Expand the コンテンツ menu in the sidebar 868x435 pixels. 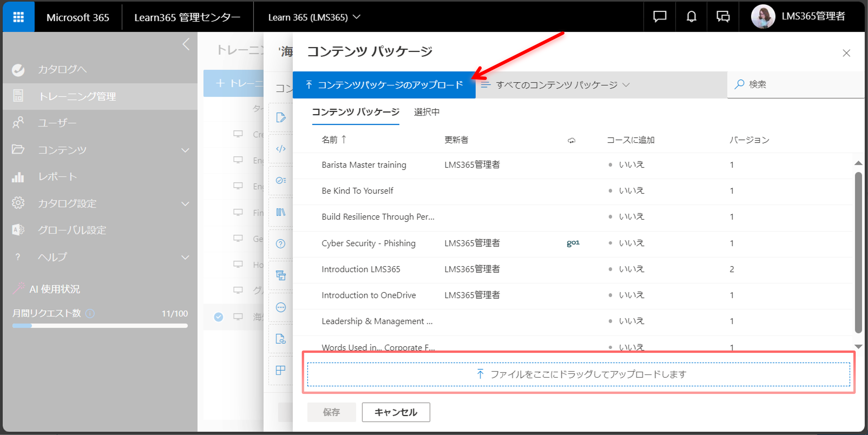click(185, 150)
